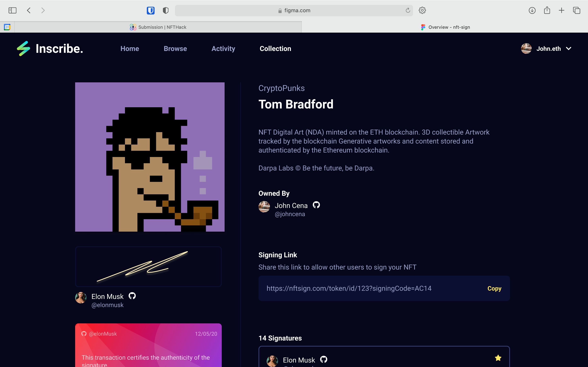The image size is (588, 367).
Task: Click the settings gear icon in browser toolbar
Action: 422,11
